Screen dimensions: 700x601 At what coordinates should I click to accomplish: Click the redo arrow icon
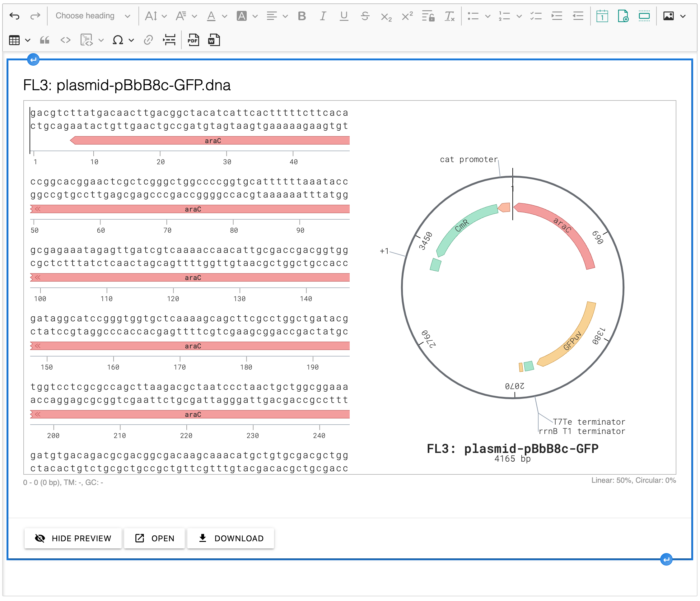[35, 16]
